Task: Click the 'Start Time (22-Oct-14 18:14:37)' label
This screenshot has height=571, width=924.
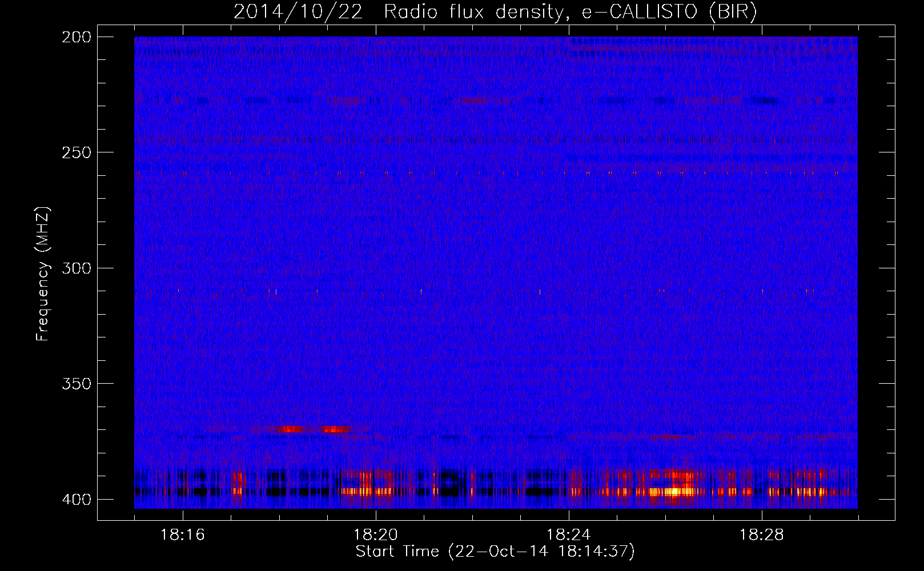Action: click(x=495, y=552)
